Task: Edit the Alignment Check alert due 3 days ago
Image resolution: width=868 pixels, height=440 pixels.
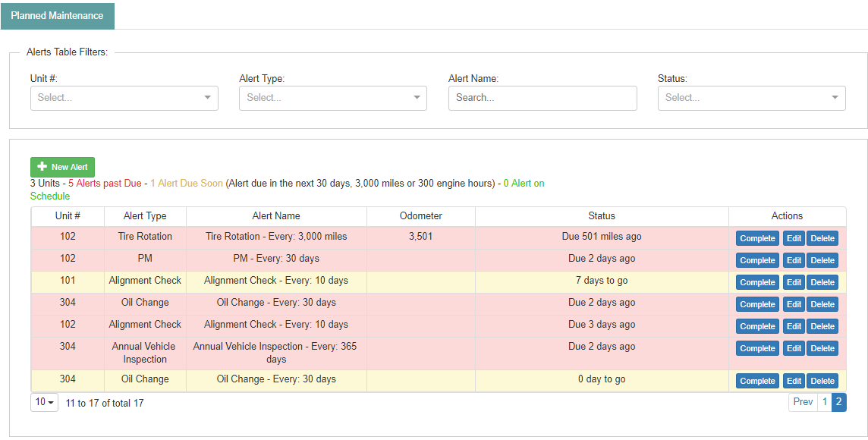Action: tap(794, 326)
